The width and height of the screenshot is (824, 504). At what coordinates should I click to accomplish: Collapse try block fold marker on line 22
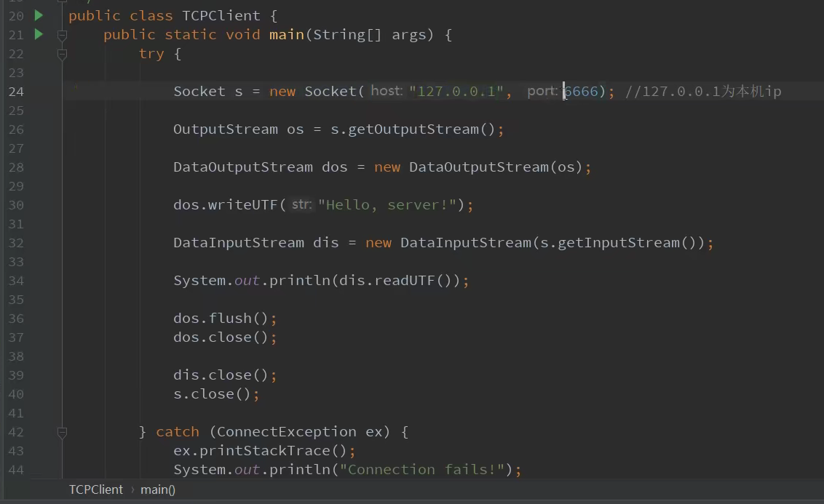click(x=62, y=54)
